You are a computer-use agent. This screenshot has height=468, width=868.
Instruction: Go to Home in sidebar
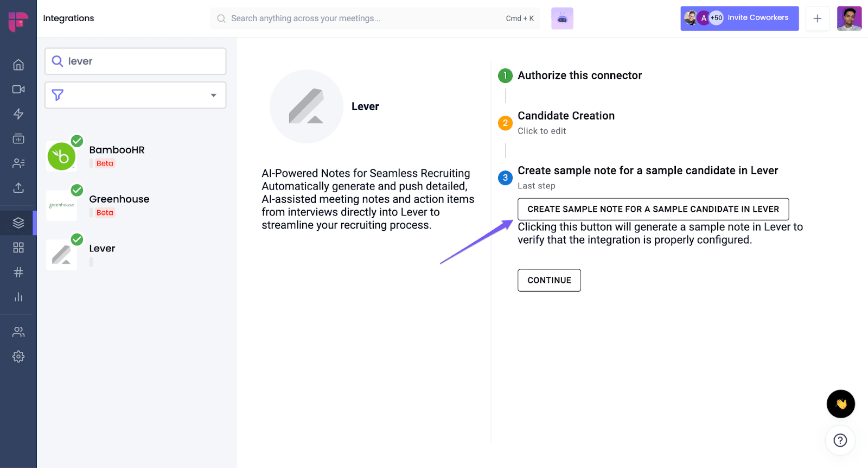point(18,65)
